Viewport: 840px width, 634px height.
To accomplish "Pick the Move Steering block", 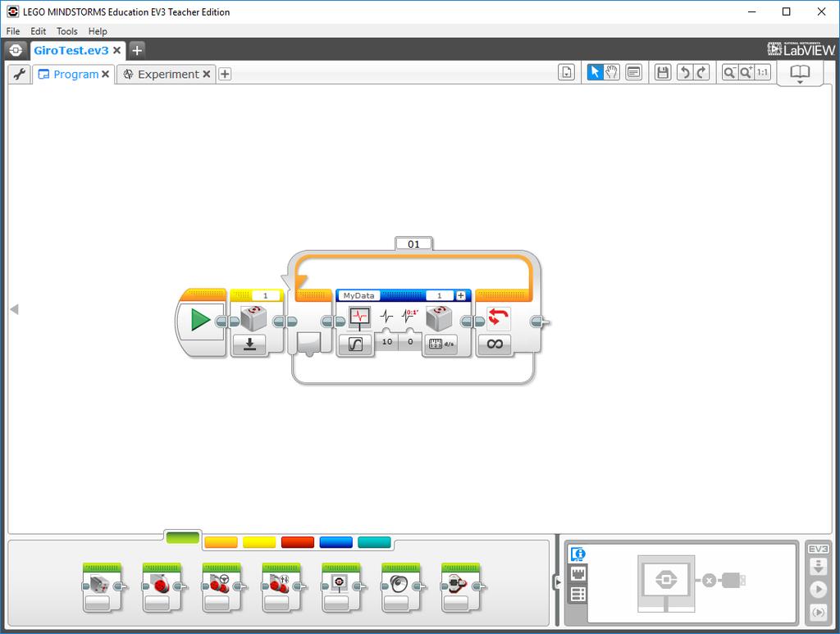I will pyautogui.click(x=222, y=587).
